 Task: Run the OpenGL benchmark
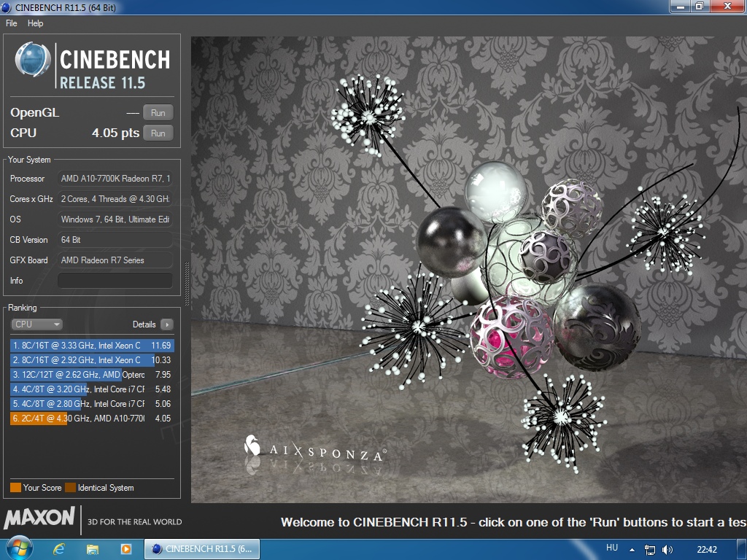pos(158,113)
